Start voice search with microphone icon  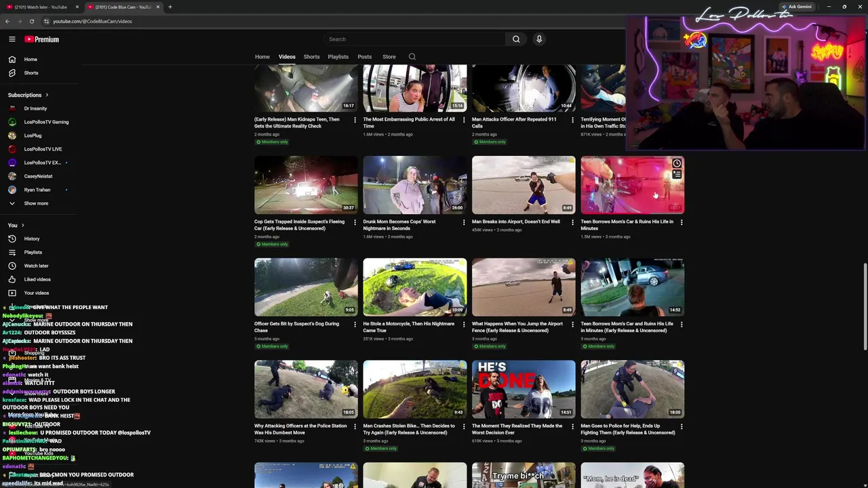539,39
